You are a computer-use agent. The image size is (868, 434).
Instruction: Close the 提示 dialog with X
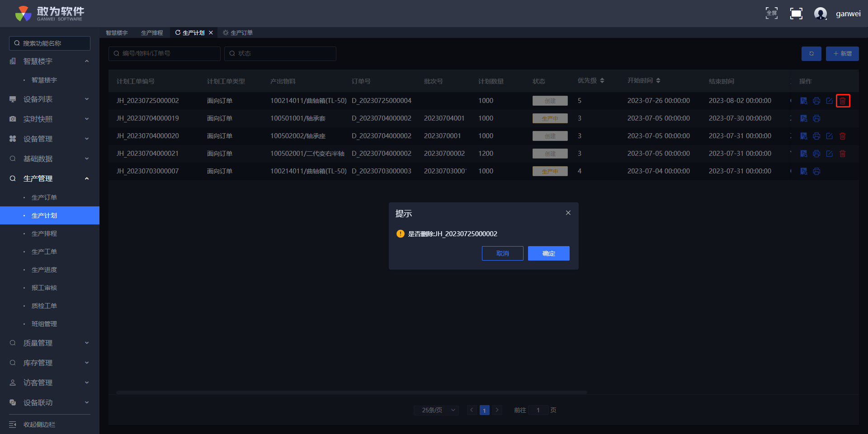(x=568, y=213)
